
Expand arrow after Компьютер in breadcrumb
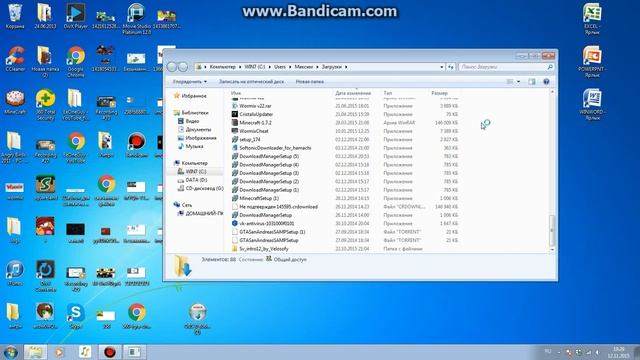(x=240, y=67)
